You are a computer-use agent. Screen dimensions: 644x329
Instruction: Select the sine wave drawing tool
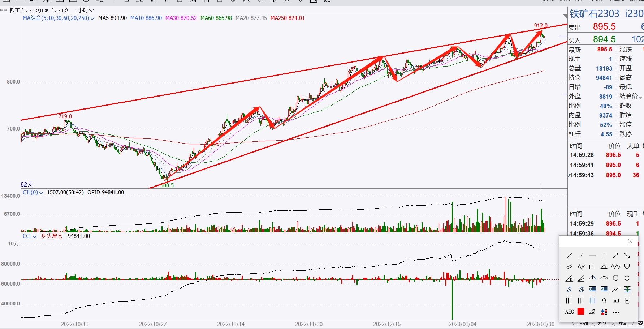point(615,267)
